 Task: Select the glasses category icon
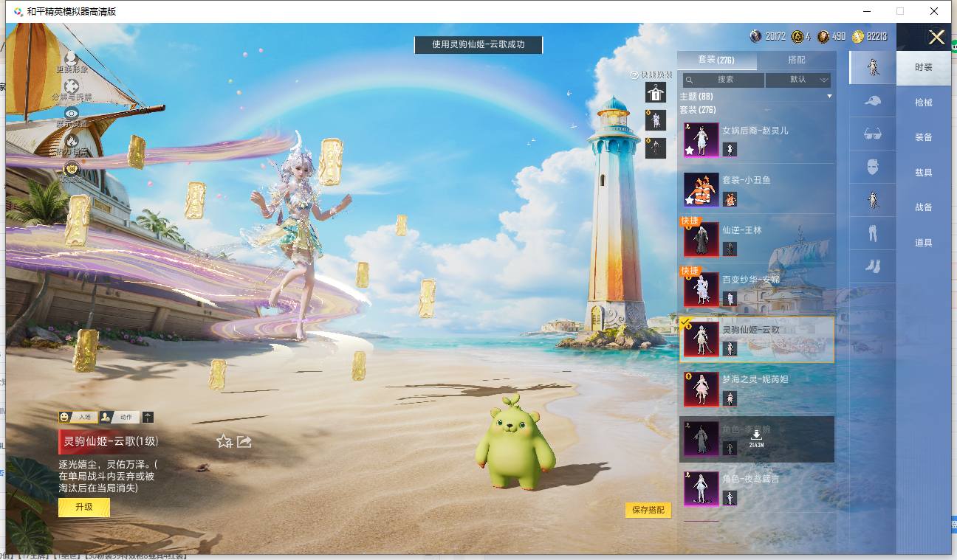[872, 134]
